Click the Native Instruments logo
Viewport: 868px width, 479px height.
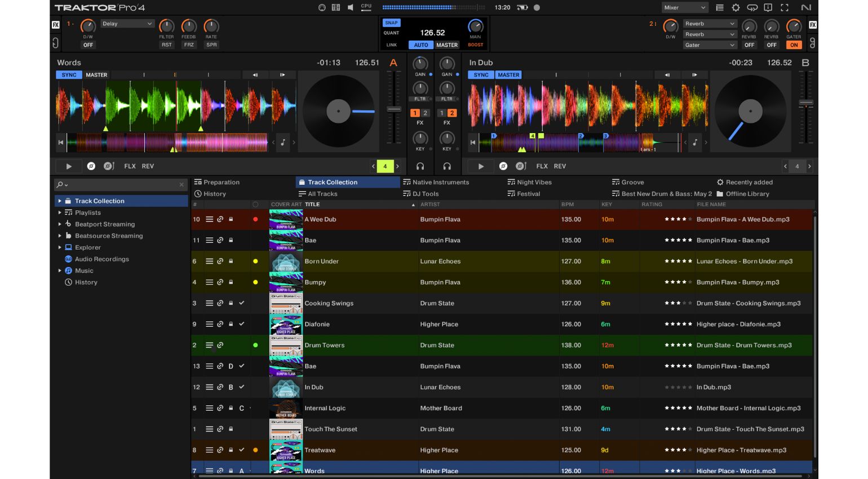click(808, 7)
